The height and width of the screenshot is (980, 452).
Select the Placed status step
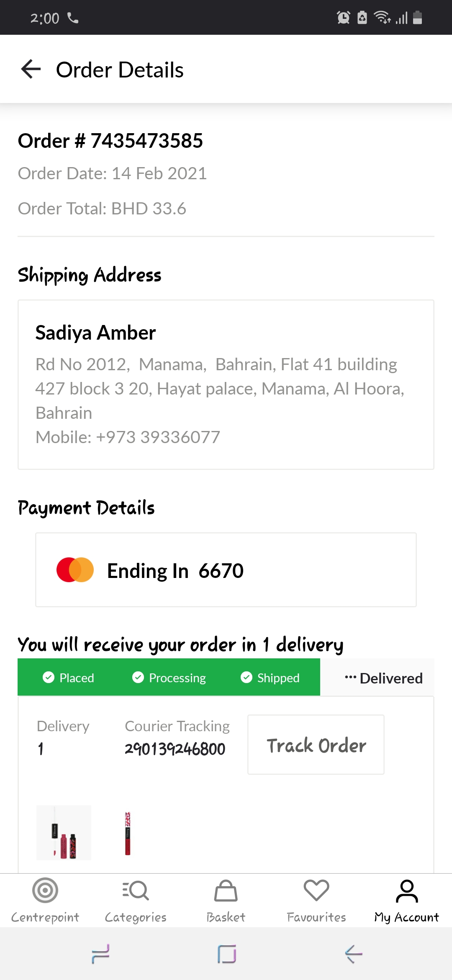click(x=69, y=678)
